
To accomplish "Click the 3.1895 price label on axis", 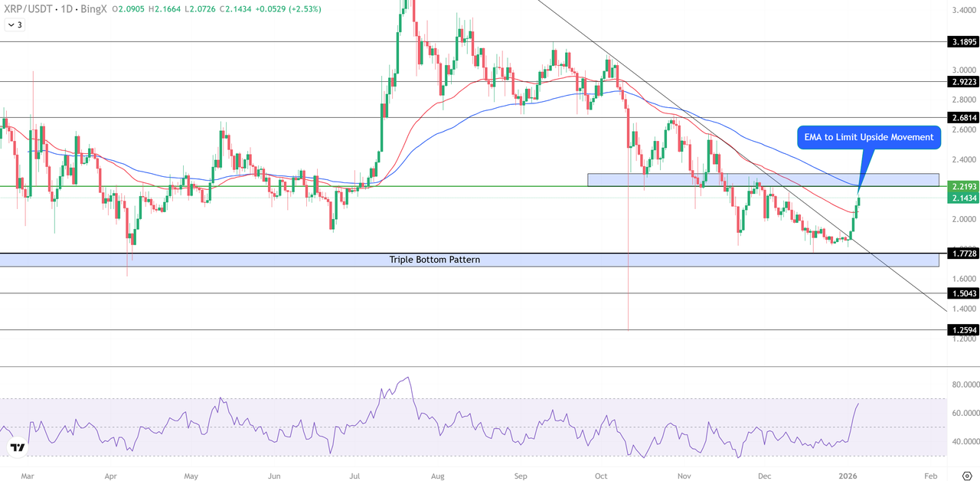I will click(963, 42).
